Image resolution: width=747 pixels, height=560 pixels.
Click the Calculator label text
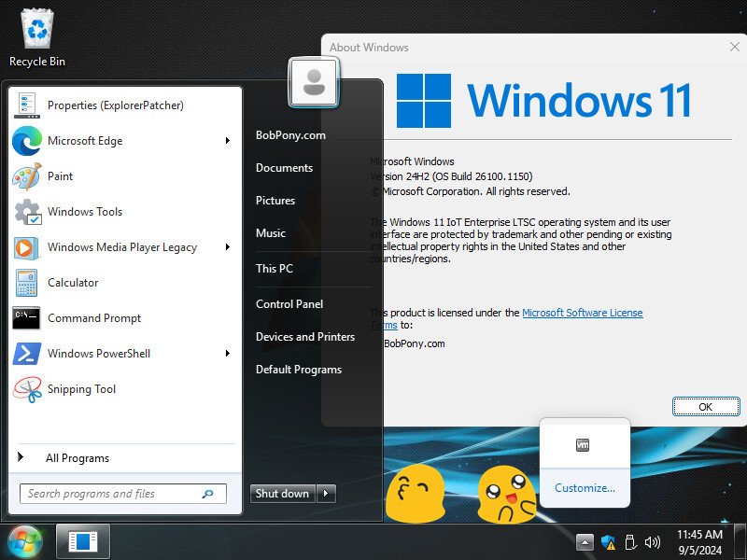tap(73, 283)
